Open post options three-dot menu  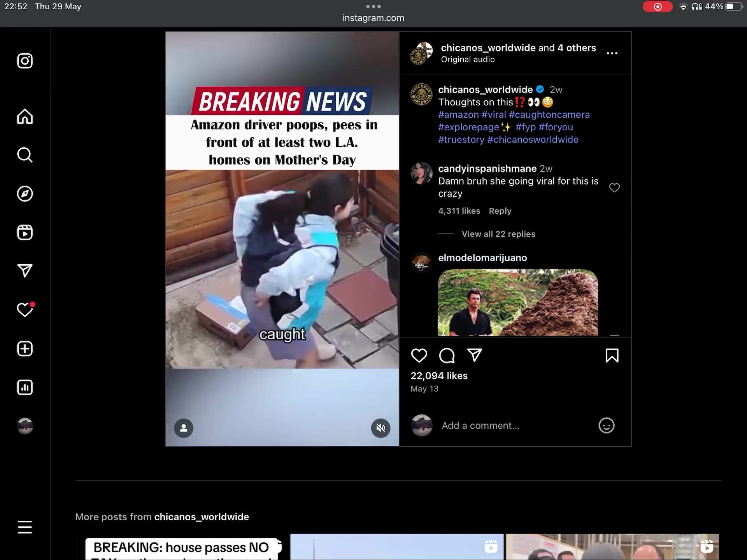pos(612,53)
